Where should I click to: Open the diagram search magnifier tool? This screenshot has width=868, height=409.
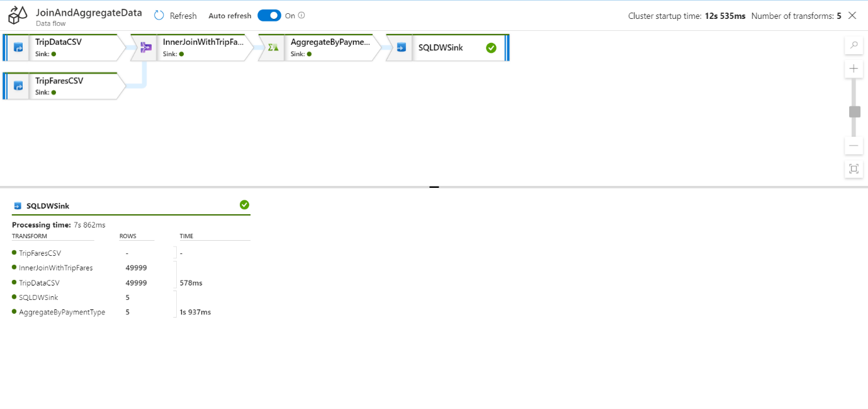point(854,45)
